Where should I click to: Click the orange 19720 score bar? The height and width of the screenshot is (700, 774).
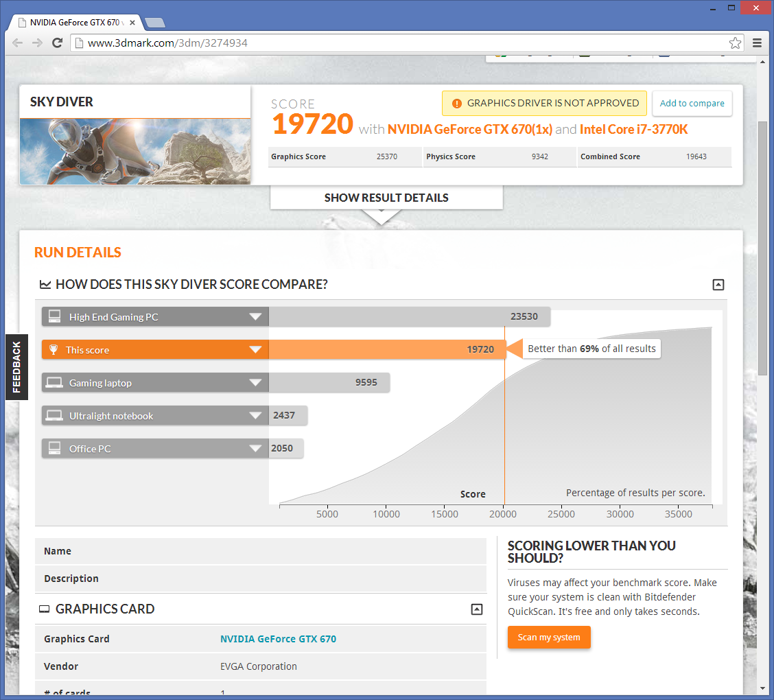coord(388,350)
